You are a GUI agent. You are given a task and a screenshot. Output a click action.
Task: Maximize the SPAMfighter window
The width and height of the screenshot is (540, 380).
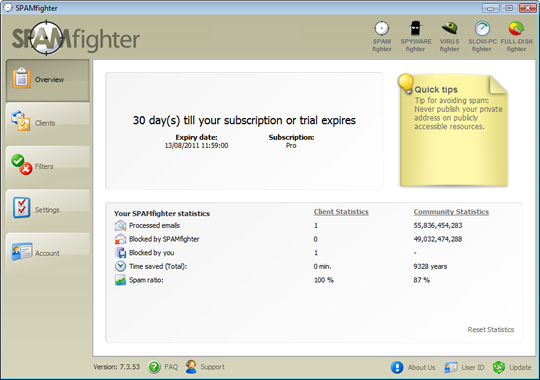pos(509,8)
